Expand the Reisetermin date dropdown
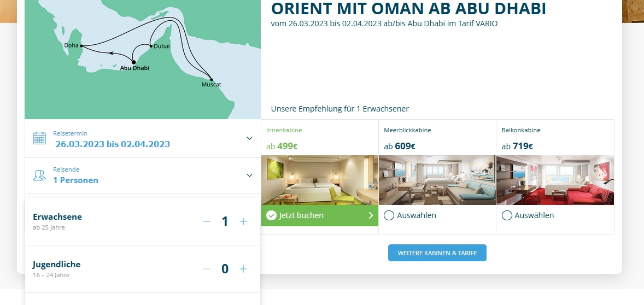Image resolution: width=644 pixels, height=305 pixels. click(x=249, y=138)
